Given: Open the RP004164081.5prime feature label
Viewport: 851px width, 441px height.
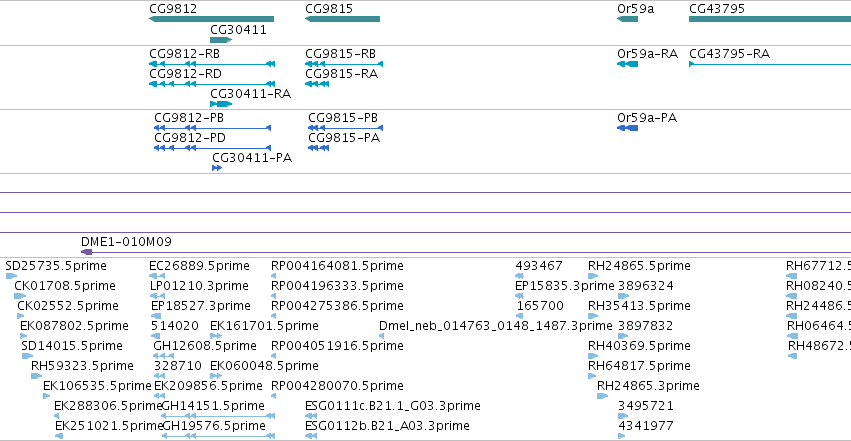Looking at the screenshot, I should (337, 266).
